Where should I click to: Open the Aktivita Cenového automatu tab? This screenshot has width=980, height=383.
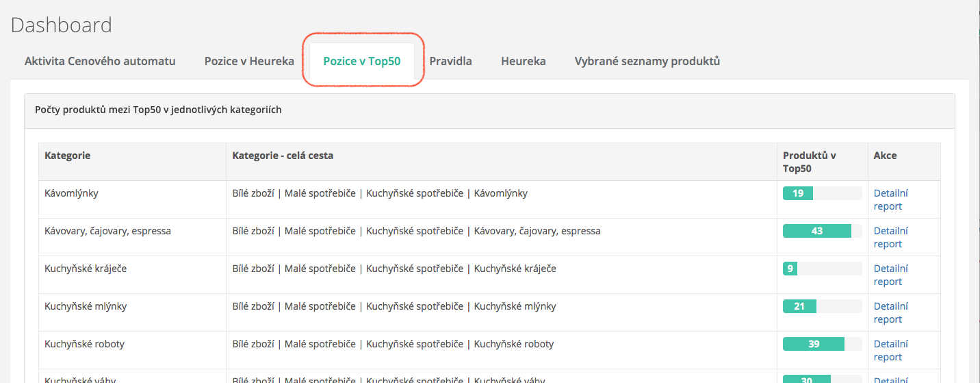point(100,61)
